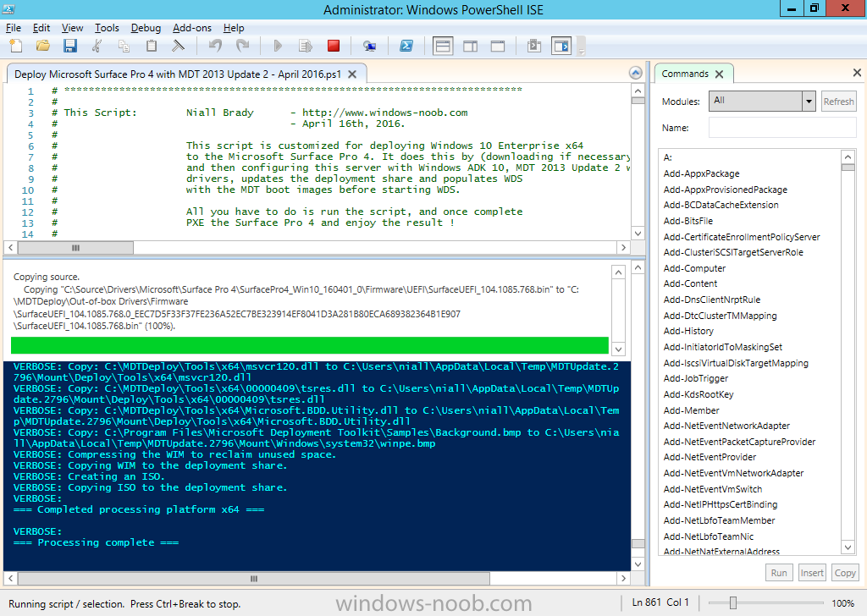Open the Tools menu
This screenshot has height=616, width=867.
click(107, 28)
